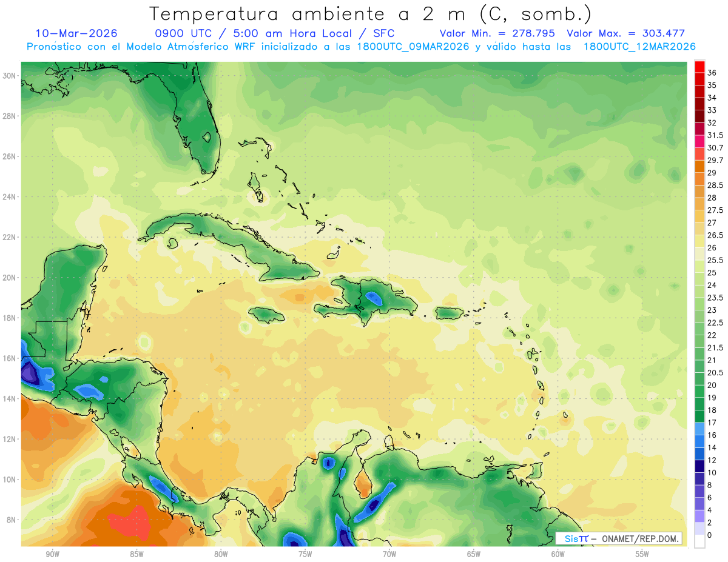Click the '20N' latitude label
This screenshot has height=562, width=728.
pos(10,278)
